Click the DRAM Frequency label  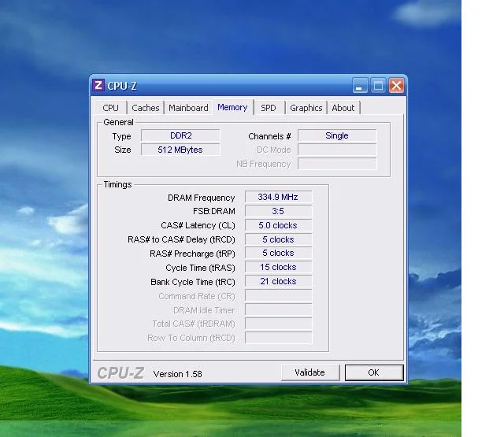pyautogui.click(x=202, y=198)
